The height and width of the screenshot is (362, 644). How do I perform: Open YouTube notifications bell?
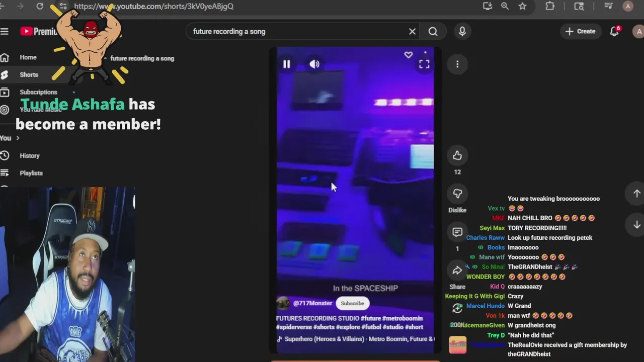click(x=614, y=31)
